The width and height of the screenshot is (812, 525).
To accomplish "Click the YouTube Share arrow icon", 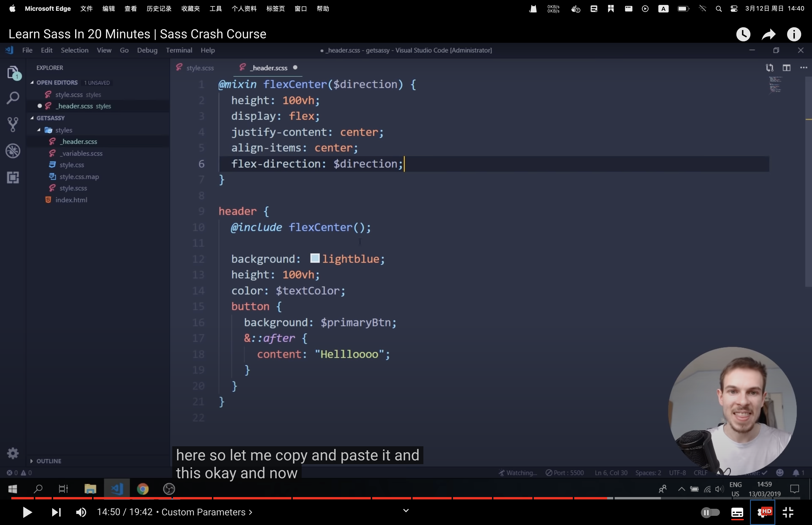I will coord(768,35).
